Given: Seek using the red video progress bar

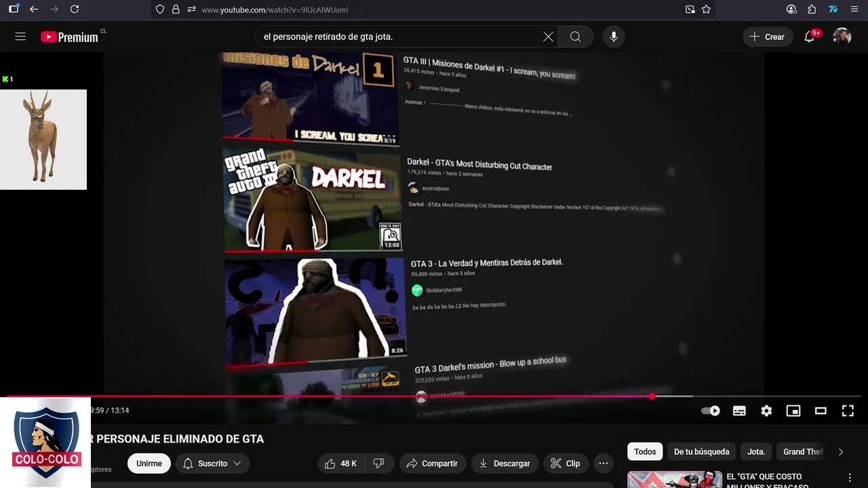Looking at the screenshot, I should [x=434, y=396].
